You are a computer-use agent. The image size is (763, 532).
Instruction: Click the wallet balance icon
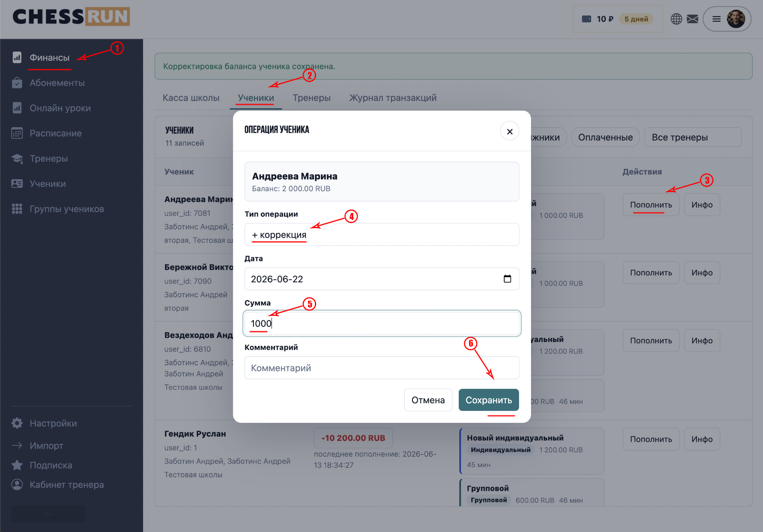(x=586, y=19)
